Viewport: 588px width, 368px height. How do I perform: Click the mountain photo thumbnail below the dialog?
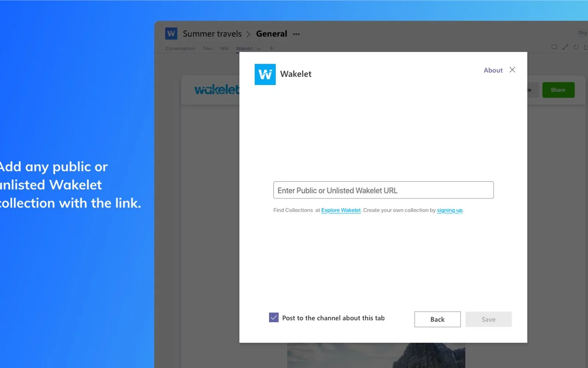coord(376,355)
